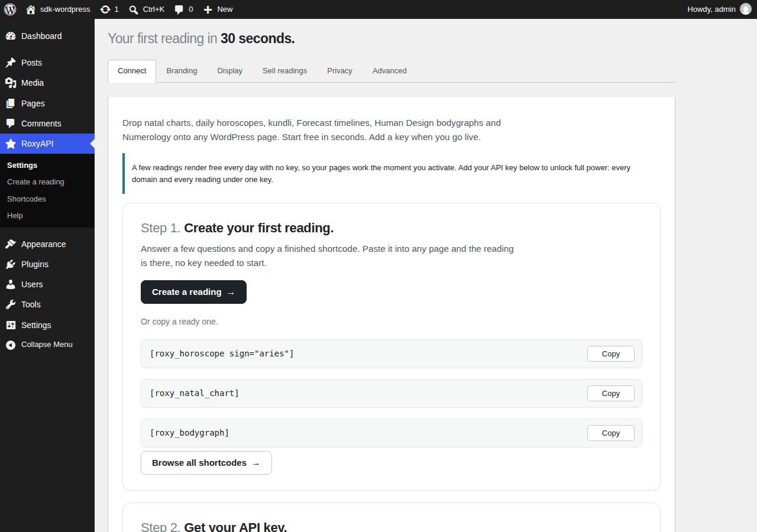
Task: Open the Ctrl+K search icon
Action: pos(134,9)
